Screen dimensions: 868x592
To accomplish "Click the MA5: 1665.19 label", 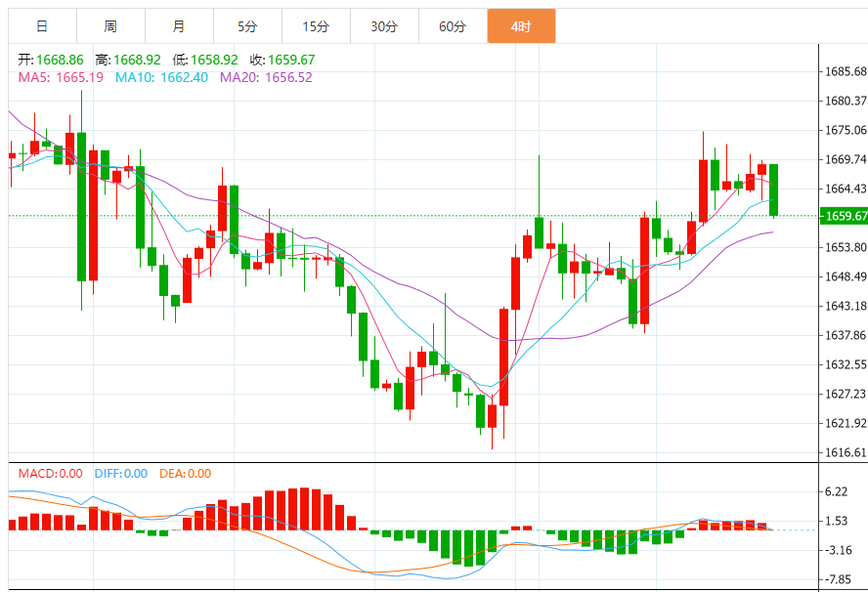I will (x=61, y=77).
